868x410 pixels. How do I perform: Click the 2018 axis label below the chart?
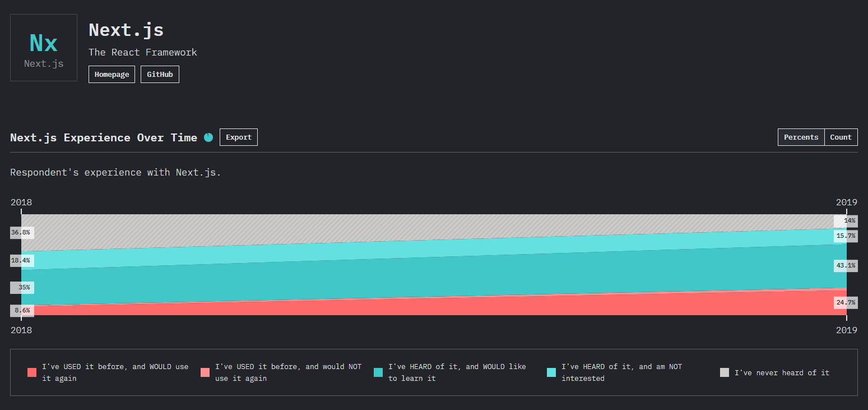click(21, 330)
